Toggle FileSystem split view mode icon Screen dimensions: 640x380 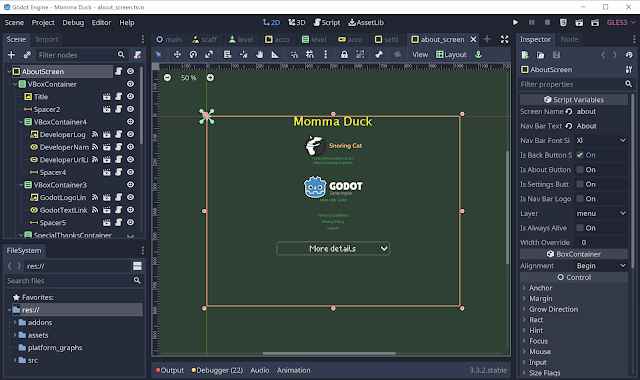click(x=138, y=266)
